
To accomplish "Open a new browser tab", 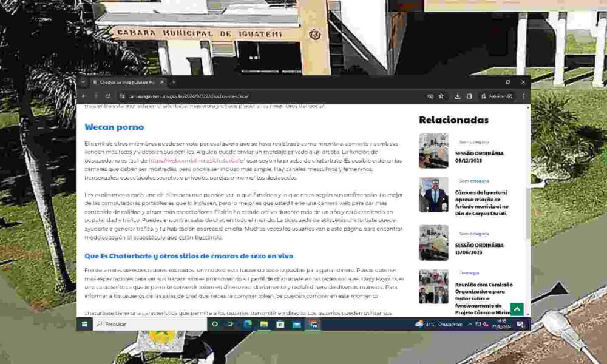I will point(174,82).
